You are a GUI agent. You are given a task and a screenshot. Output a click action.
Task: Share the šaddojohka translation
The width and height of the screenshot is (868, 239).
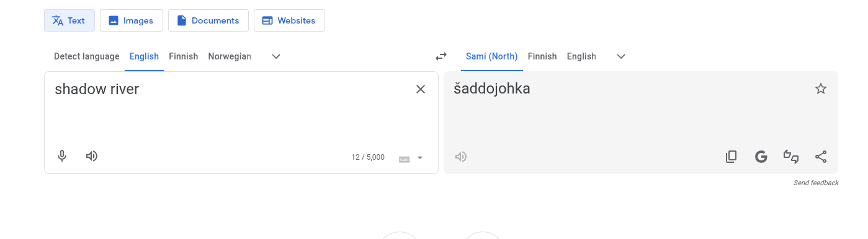[x=821, y=157]
